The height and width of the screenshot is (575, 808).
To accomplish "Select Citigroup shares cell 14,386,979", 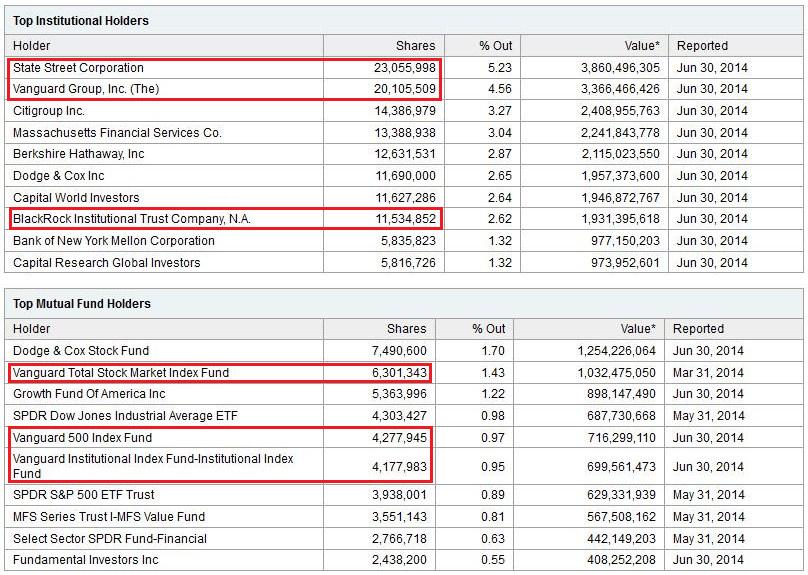I will click(x=405, y=111).
